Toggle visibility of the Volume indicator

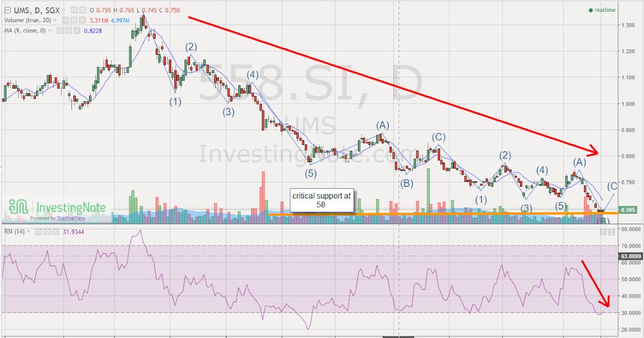[65, 20]
